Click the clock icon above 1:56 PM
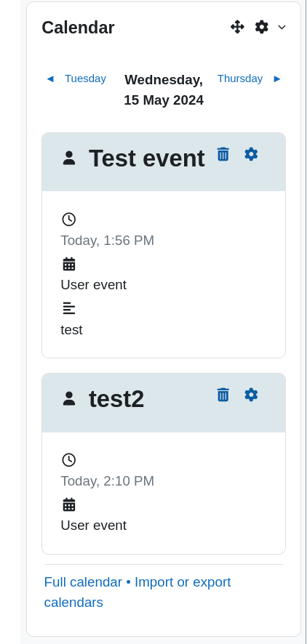The height and width of the screenshot is (644, 307). 68,220
